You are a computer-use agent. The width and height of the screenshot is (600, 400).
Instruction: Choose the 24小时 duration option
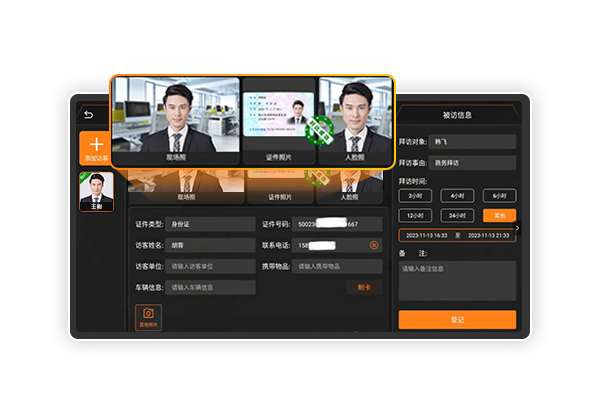457,215
